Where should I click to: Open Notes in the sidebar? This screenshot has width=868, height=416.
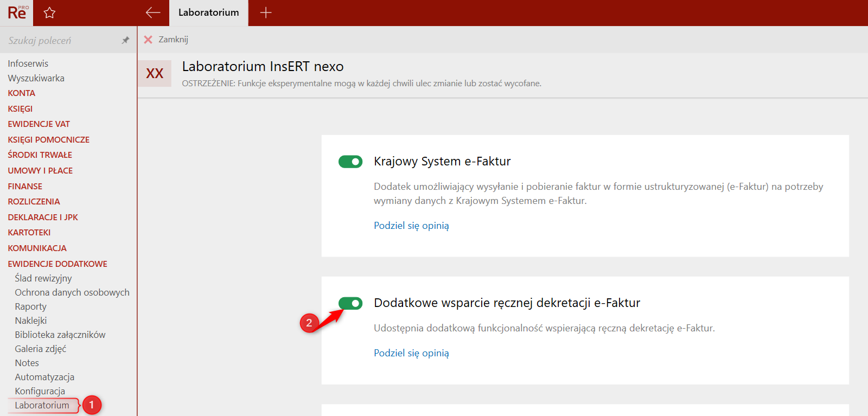(27, 363)
